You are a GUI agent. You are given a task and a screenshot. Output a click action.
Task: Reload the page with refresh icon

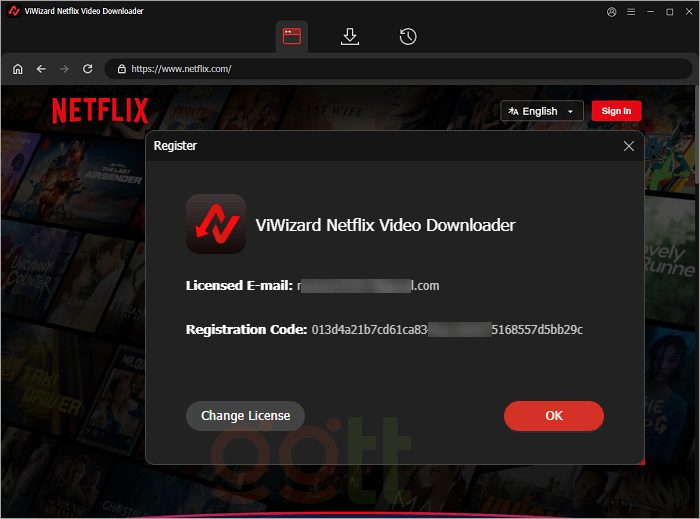coord(88,69)
